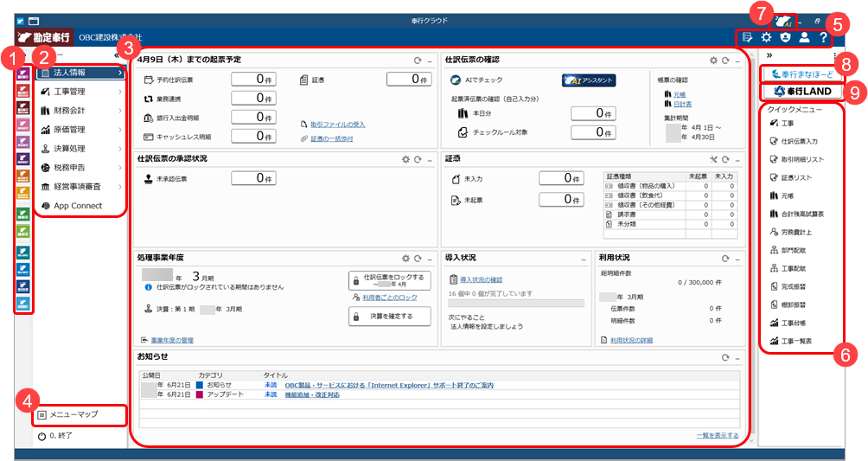Open 導入状況の確認 link
Viewport: 868px width, 461px height.
tap(481, 280)
